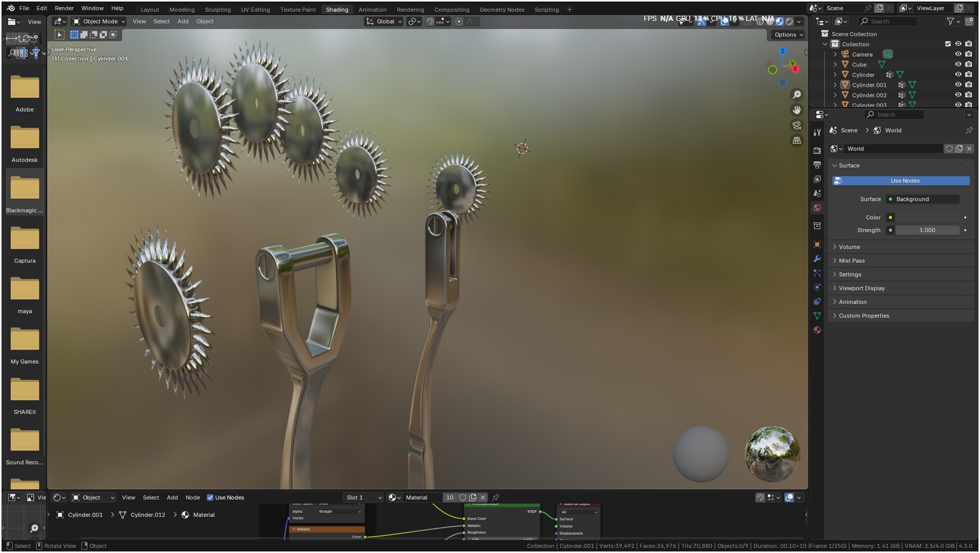Toggle camera view with the camera icon
This screenshot has height=553, width=980.
(797, 125)
